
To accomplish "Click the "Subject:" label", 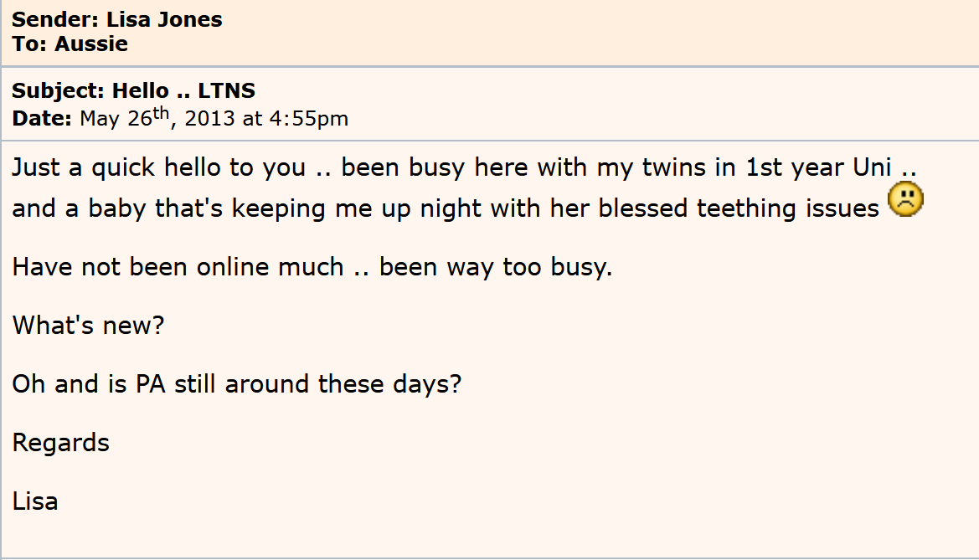I will [x=59, y=90].
